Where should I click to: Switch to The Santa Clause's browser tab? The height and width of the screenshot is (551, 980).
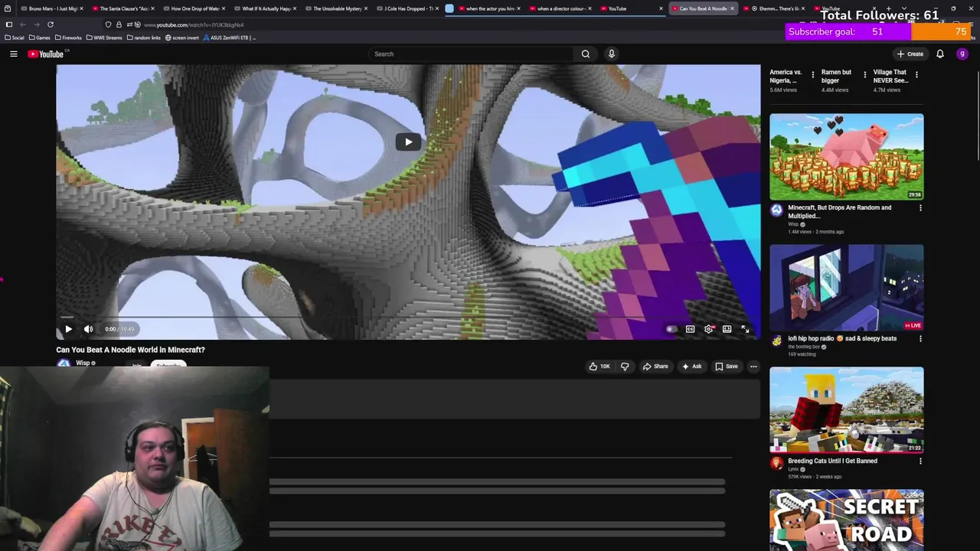coord(123,8)
